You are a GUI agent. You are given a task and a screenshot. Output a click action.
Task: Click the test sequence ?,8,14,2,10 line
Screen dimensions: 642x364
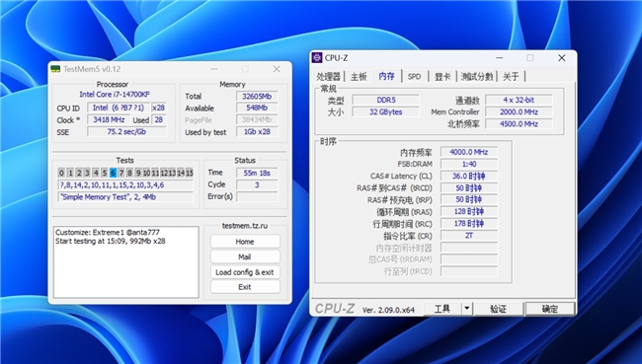[x=125, y=184]
